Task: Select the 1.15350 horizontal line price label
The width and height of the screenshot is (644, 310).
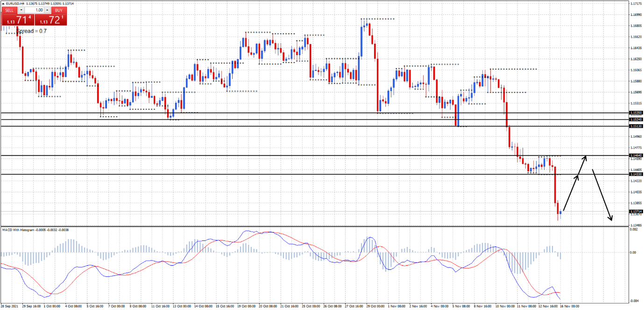Action: (636, 113)
